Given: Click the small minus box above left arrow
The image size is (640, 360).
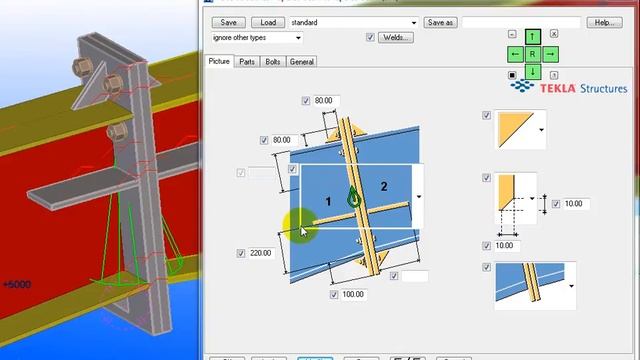Looking at the screenshot, I should [x=512, y=34].
